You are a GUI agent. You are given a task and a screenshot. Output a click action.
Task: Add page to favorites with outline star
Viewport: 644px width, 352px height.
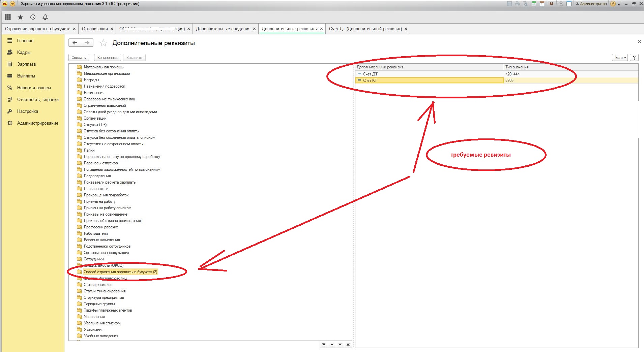pyautogui.click(x=103, y=43)
